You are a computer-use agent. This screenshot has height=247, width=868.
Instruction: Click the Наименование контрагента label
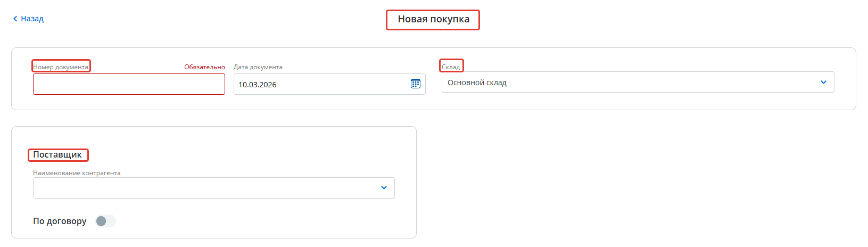click(77, 173)
